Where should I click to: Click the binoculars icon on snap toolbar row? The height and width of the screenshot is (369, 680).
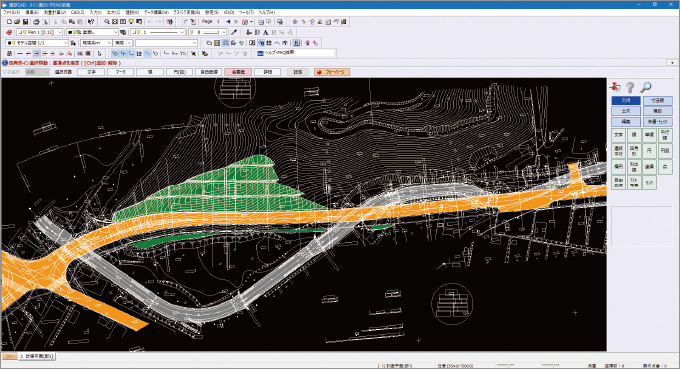[x=10, y=53]
